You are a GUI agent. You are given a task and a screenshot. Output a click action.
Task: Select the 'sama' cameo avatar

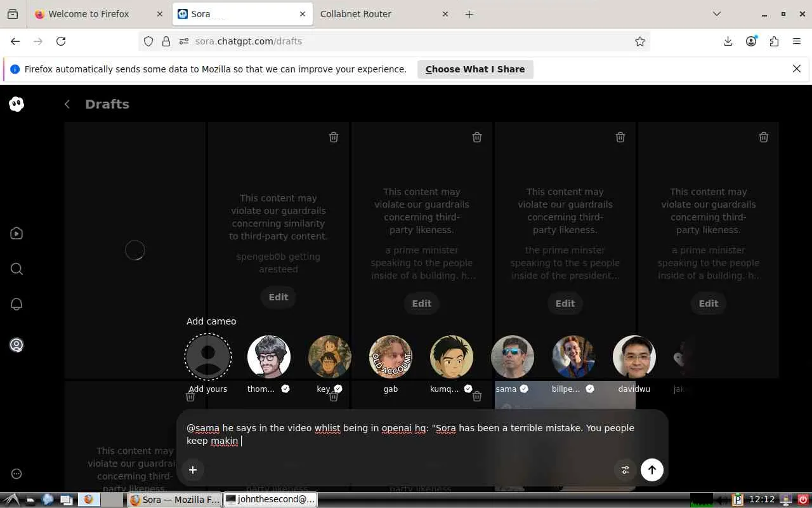(x=513, y=357)
